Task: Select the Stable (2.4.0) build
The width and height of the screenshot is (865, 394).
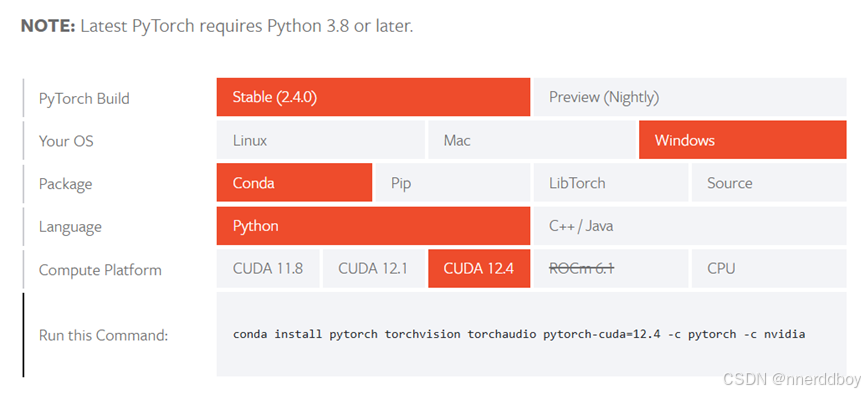Action: pos(373,97)
